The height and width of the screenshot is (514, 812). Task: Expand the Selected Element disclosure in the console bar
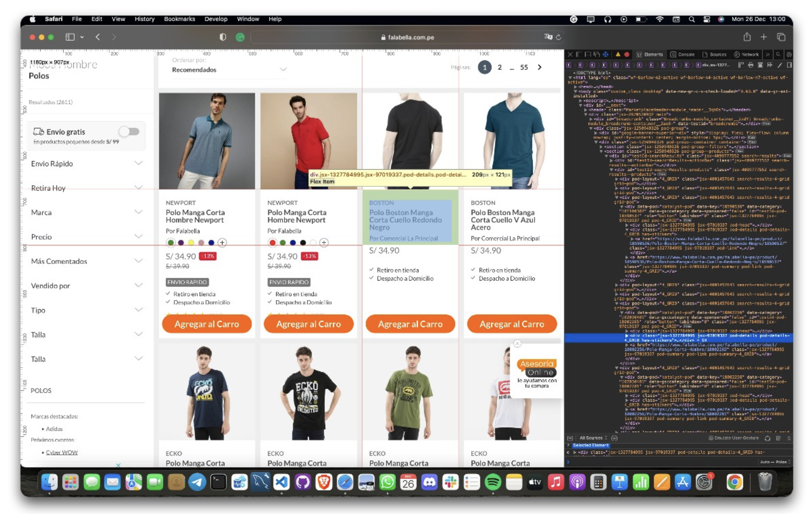coord(568,445)
